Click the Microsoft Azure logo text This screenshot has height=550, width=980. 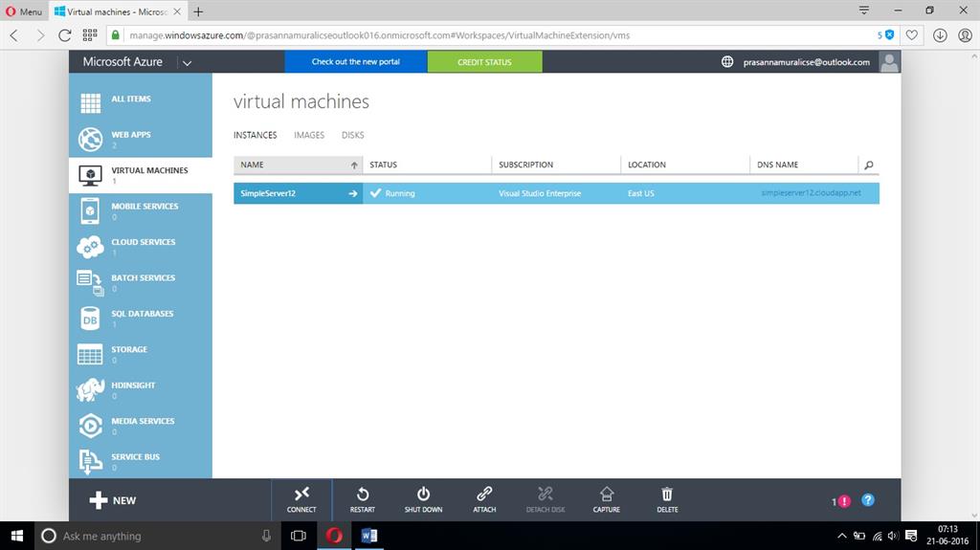pos(122,62)
